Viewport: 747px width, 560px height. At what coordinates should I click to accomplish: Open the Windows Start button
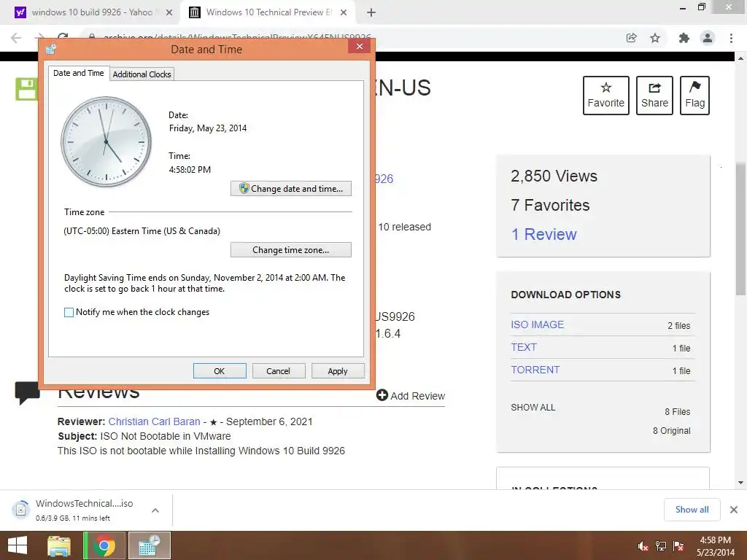[18, 545]
